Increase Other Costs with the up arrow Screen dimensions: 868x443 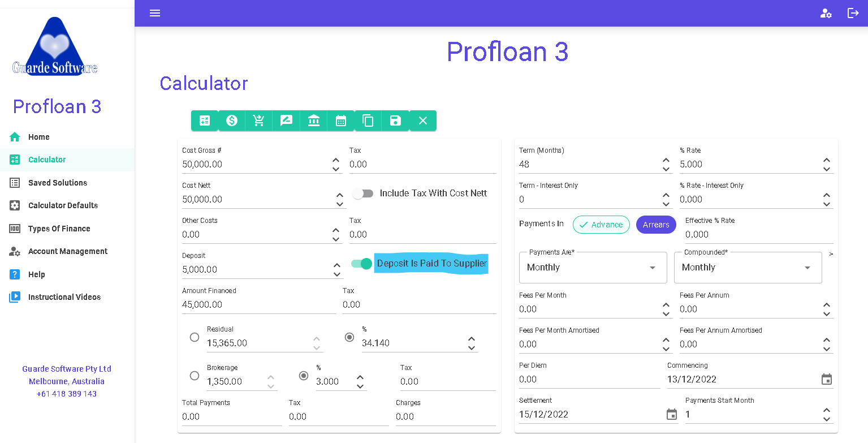[x=336, y=230]
